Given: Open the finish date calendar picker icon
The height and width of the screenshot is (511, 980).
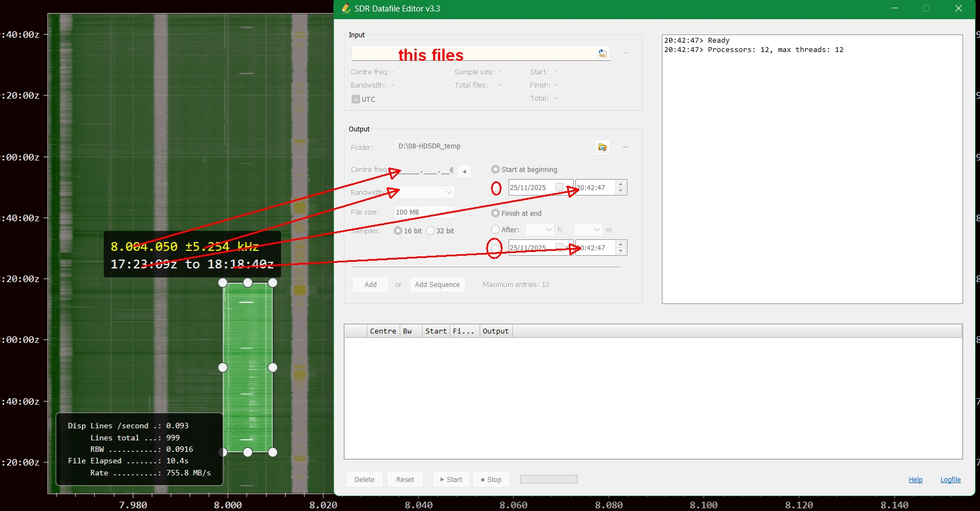Looking at the screenshot, I should point(559,248).
